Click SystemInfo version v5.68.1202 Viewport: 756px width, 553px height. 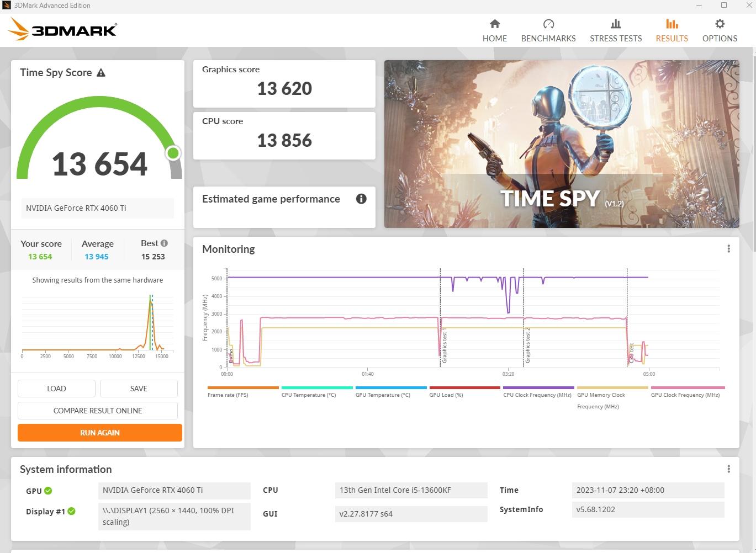[x=648, y=509]
